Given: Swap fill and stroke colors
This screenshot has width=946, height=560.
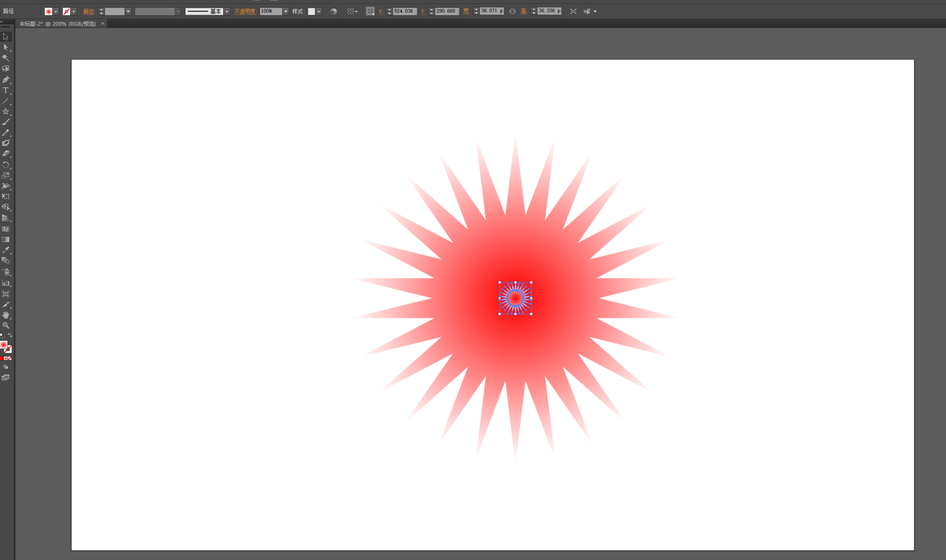Looking at the screenshot, I should pos(10,335).
